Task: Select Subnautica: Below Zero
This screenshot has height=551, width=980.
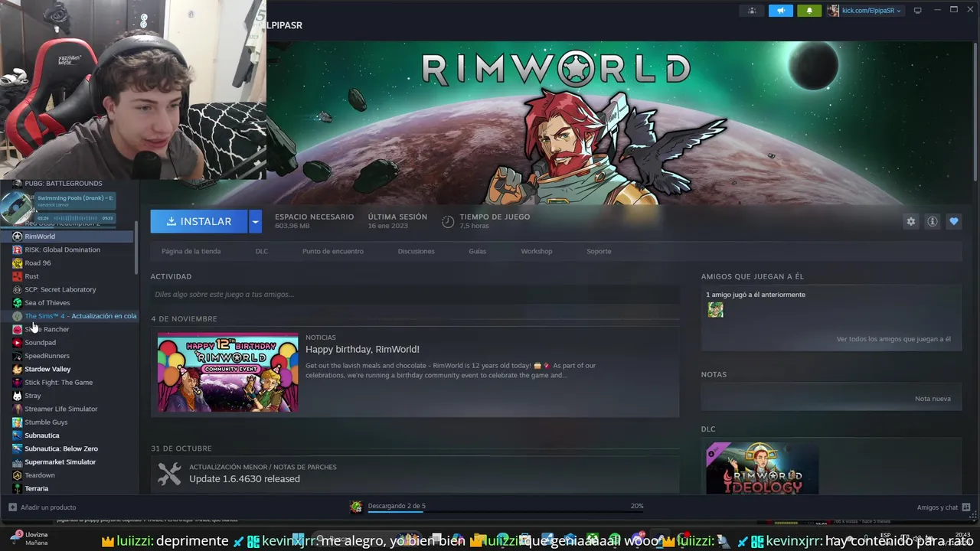Action: (x=61, y=448)
